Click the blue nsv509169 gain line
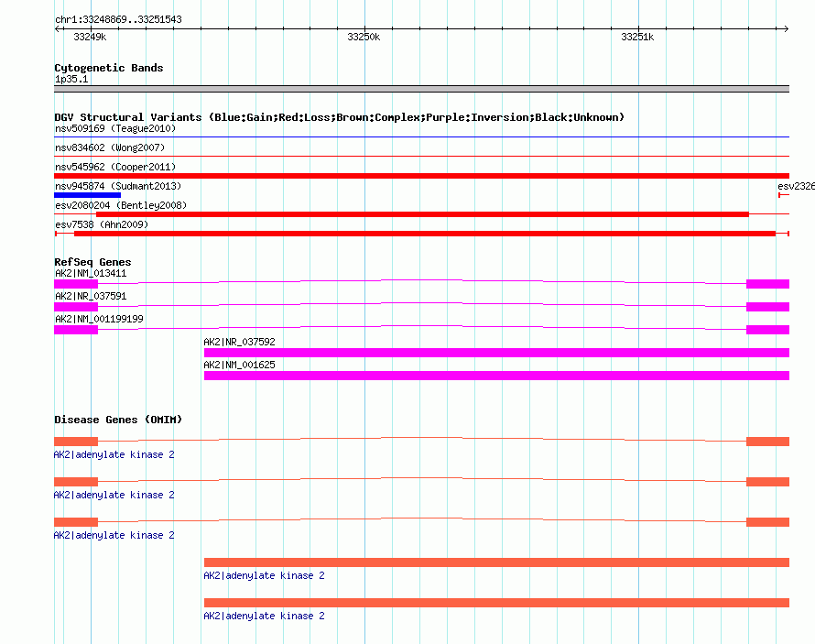Viewport: 815px width, 644px height. [x=421, y=137]
